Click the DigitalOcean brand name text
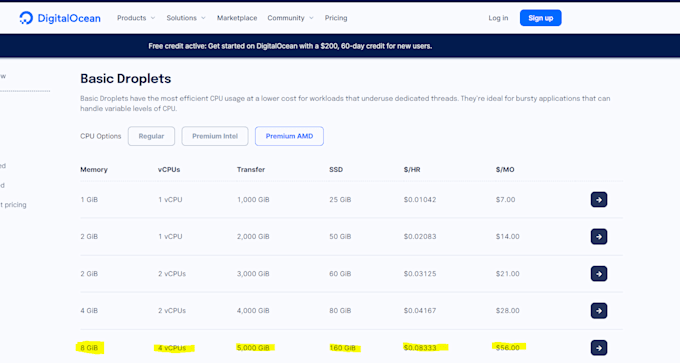 (69, 18)
